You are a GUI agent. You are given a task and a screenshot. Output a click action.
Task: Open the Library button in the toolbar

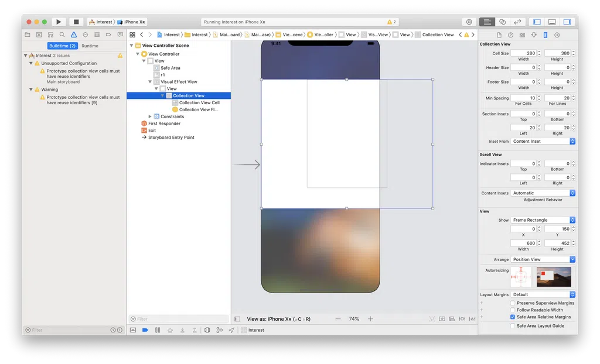(x=469, y=22)
